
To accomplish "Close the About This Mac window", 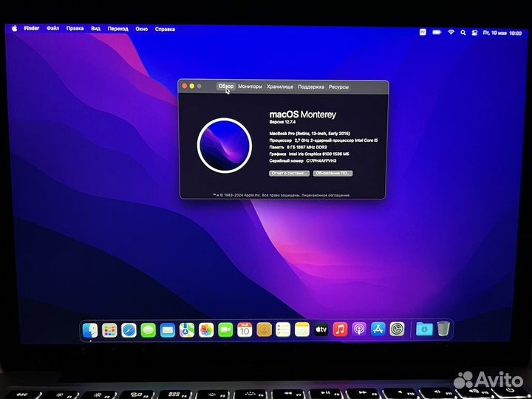I will pos(185,86).
